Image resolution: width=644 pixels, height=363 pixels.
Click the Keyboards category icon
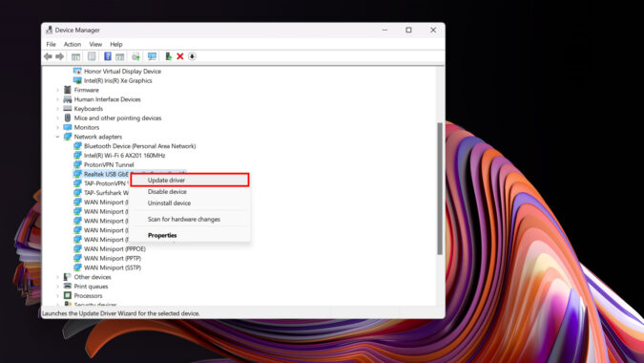pos(68,109)
